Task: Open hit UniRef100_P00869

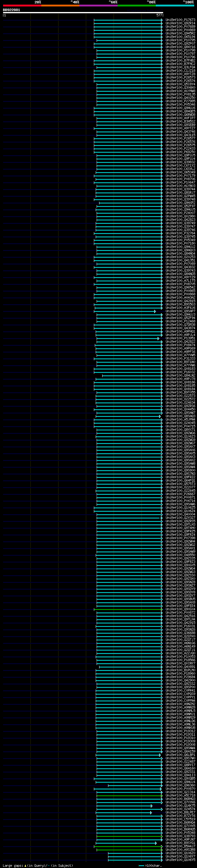Action: (180, 30)
